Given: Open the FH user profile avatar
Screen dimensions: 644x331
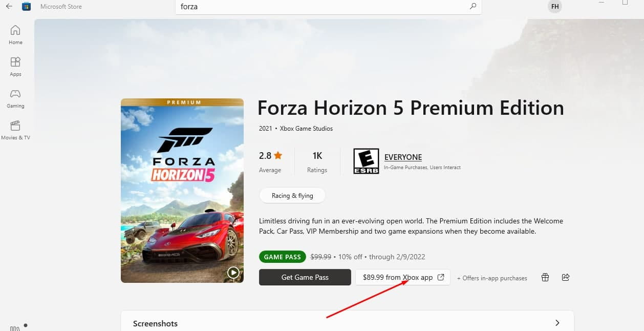Looking at the screenshot, I should (x=554, y=7).
